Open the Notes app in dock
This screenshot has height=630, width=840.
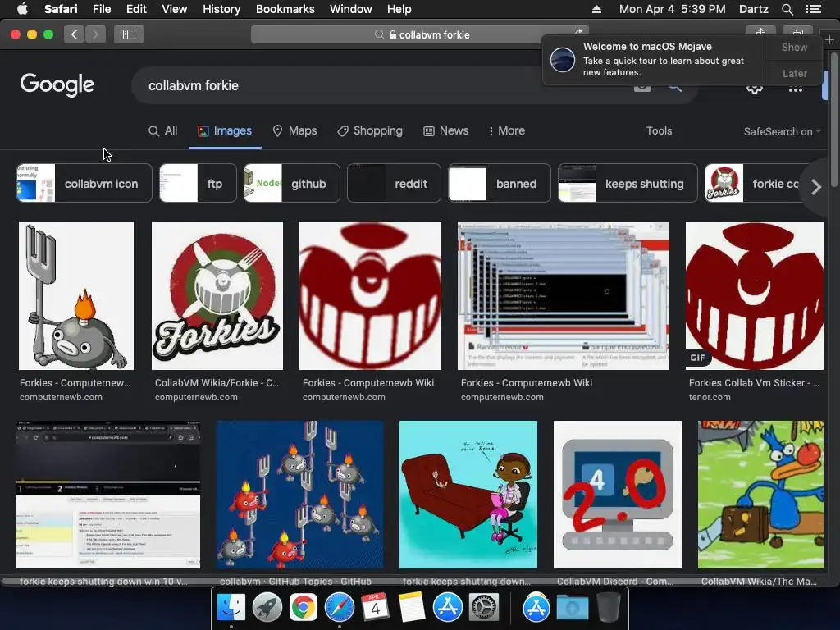(412, 608)
